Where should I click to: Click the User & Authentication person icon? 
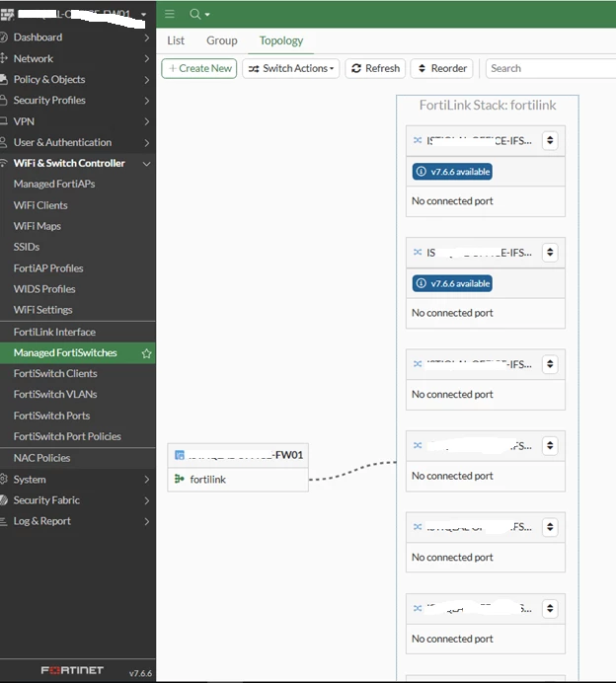click(4, 142)
